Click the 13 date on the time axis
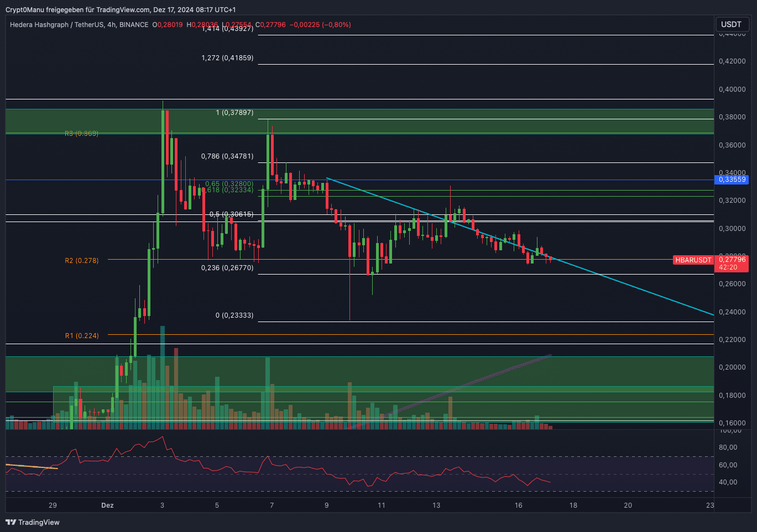The image size is (757, 532). pos(436,505)
